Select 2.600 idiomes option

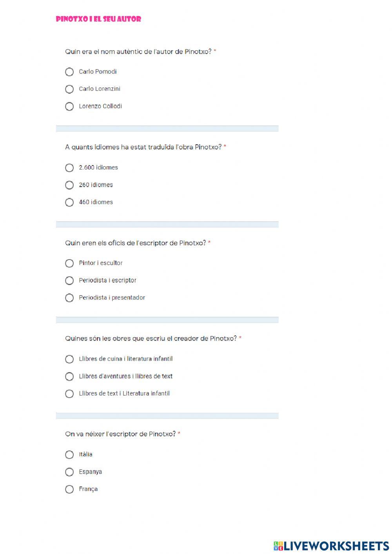(69, 168)
